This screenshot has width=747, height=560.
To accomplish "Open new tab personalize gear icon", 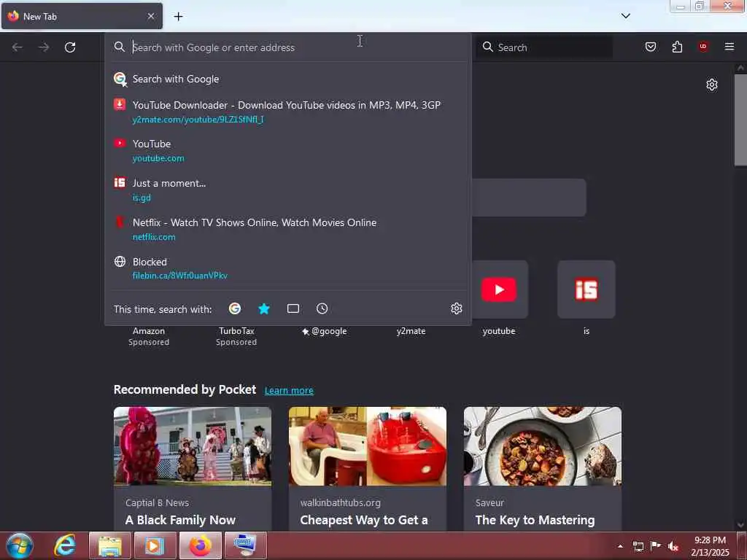I will [x=712, y=85].
